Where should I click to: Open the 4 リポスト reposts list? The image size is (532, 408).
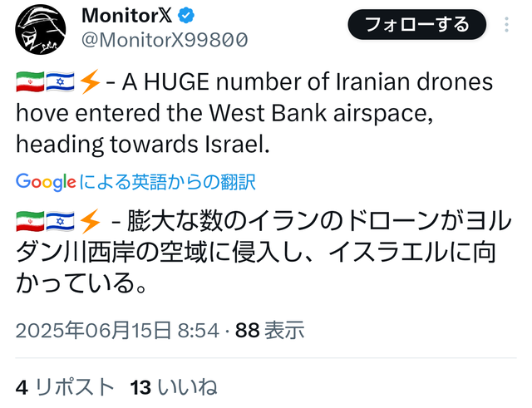65,387
